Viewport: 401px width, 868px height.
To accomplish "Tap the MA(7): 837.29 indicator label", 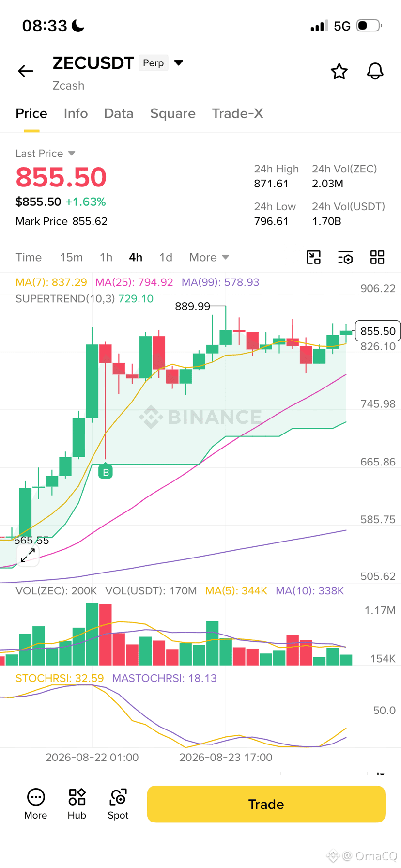I will (x=51, y=282).
